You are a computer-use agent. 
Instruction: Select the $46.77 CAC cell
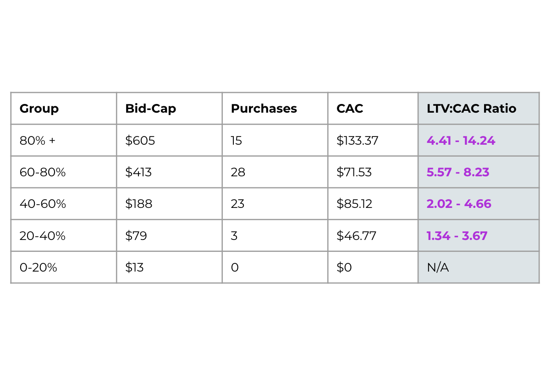(x=373, y=235)
